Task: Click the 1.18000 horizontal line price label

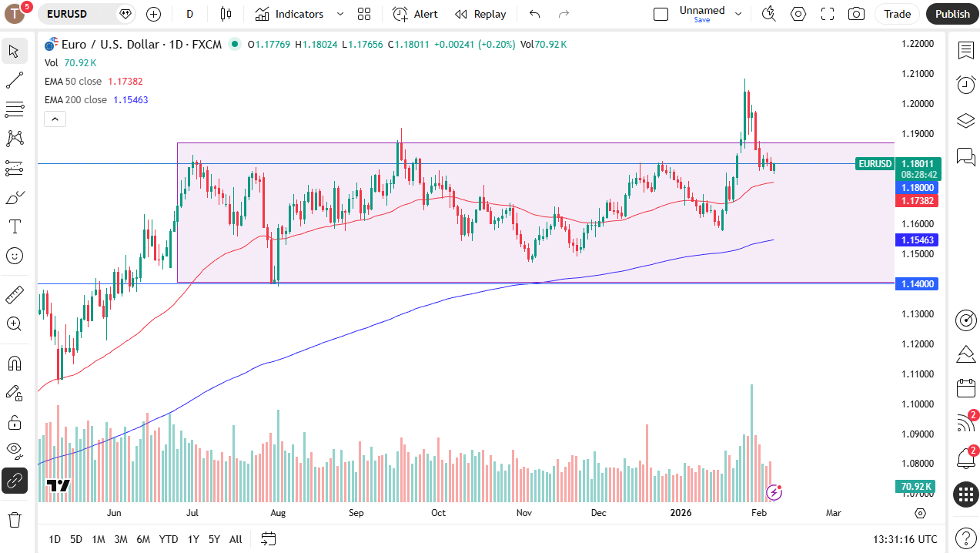Action: point(915,188)
